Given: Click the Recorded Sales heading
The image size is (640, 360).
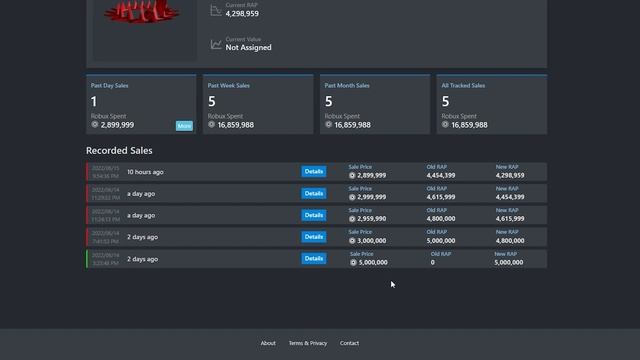Looking at the screenshot, I should [119, 151].
